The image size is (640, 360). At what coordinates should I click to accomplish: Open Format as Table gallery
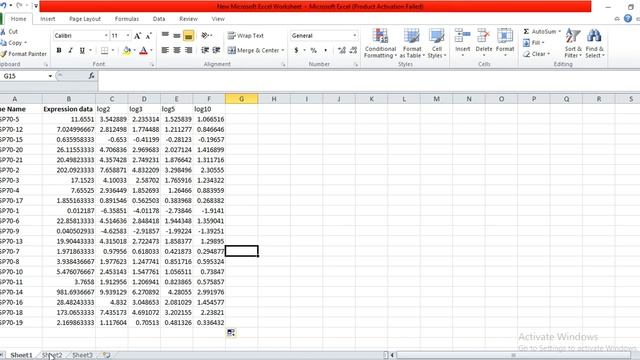pyautogui.click(x=412, y=43)
